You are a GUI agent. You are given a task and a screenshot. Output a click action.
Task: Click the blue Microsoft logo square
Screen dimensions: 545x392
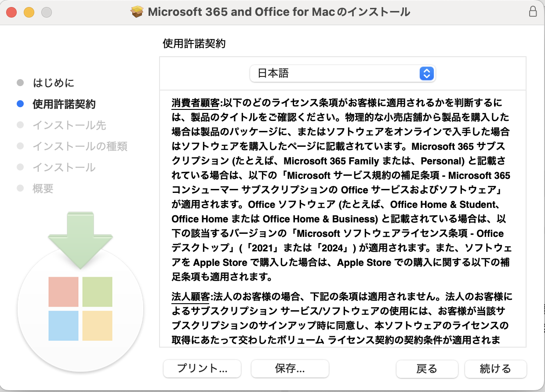[x=63, y=326]
